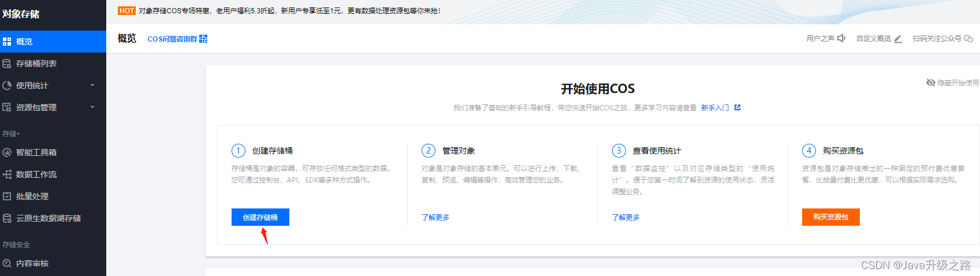Click the step 1 circle for 创建存储桶
Viewport: 980px width, 276px height.
pos(239,151)
